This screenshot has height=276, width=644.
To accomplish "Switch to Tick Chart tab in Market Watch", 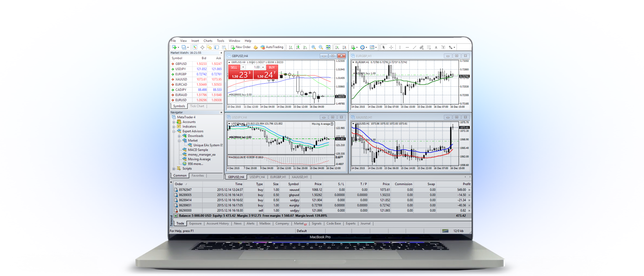I will tap(197, 106).
